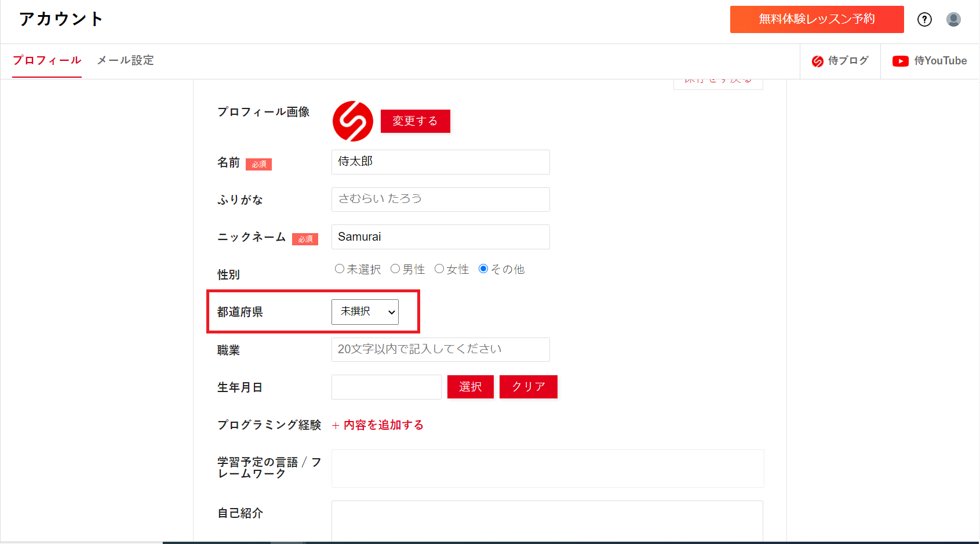Choose the 女性 gender radio button
This screenshot has height=544, width=980.
tap(439, 269)
